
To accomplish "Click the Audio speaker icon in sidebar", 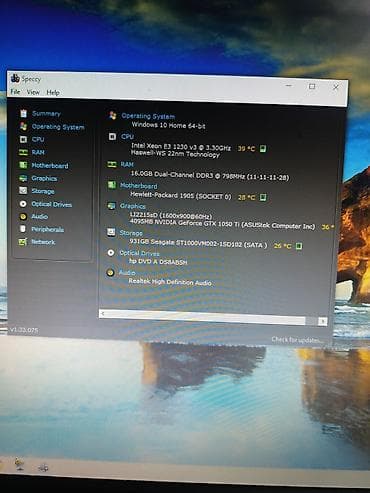I will click(23, 217).
